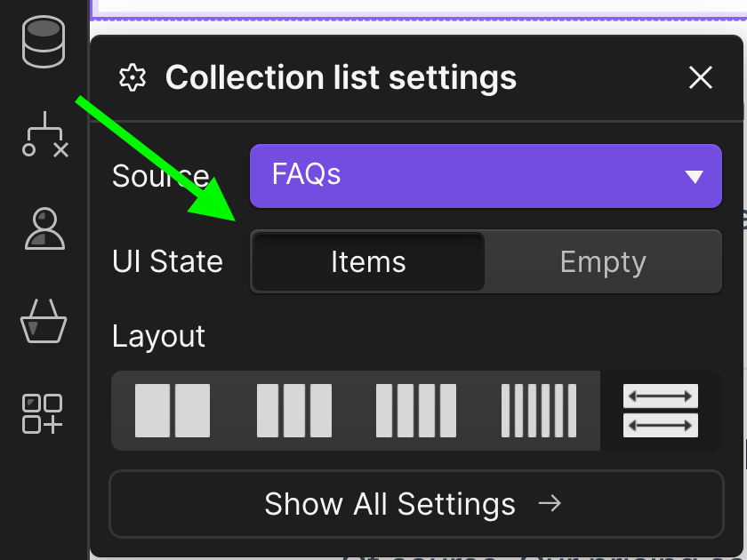Image resolution: width=747 pixels, height=560 pixels.
Task: Select the full-width stacked rows layout
Action: (x=661, y=411)
